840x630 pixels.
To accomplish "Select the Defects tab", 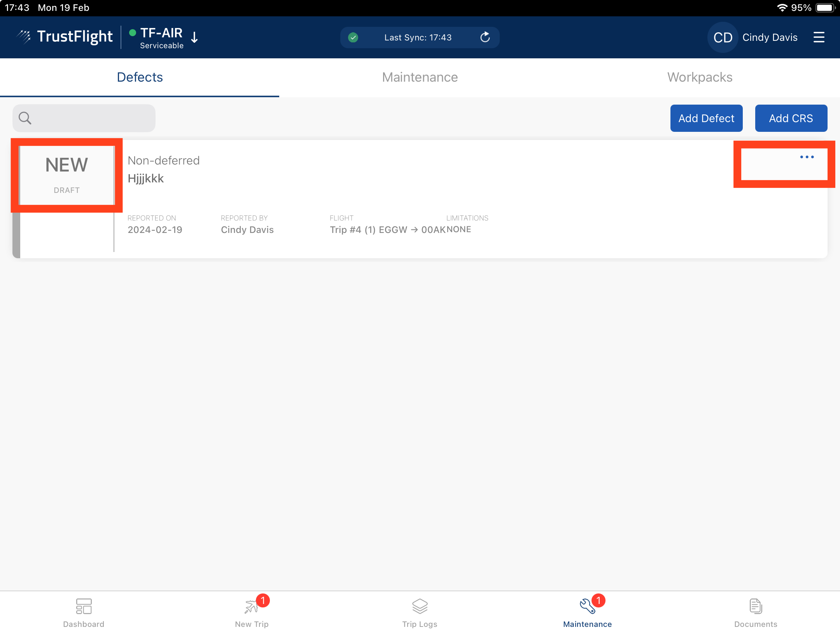I will tap(140, 77).
